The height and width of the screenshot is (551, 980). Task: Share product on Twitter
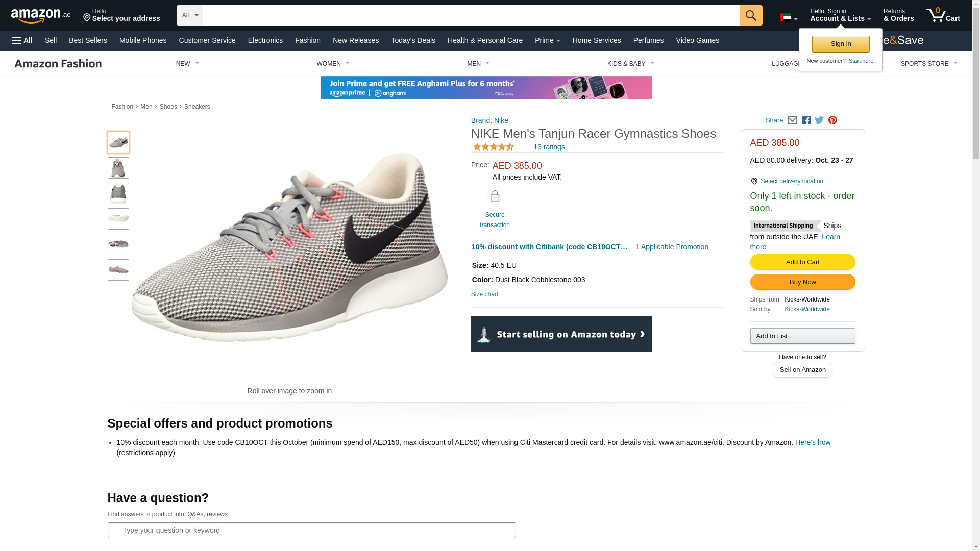click(819, 120)
